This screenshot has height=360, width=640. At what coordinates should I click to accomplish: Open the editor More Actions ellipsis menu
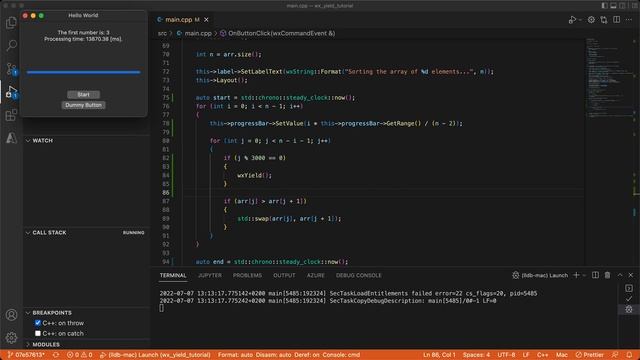[x=629, y=20]
